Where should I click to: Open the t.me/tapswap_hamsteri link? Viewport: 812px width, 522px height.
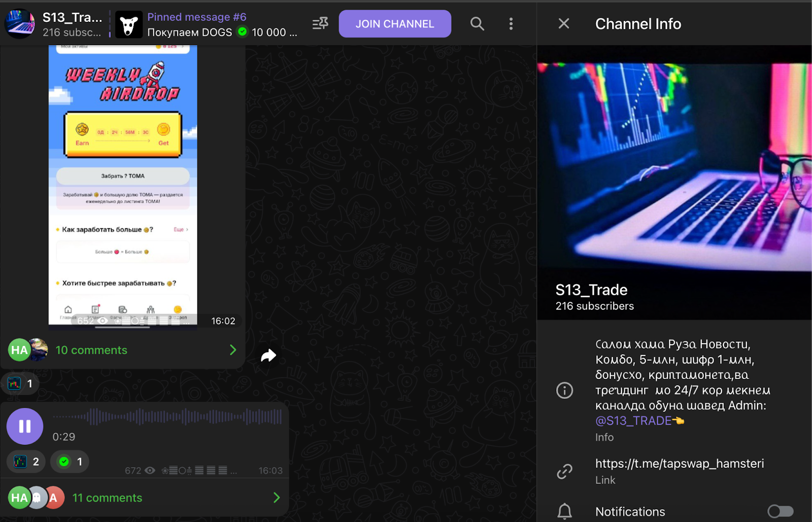pyautogui.click(x=680, y=463)
